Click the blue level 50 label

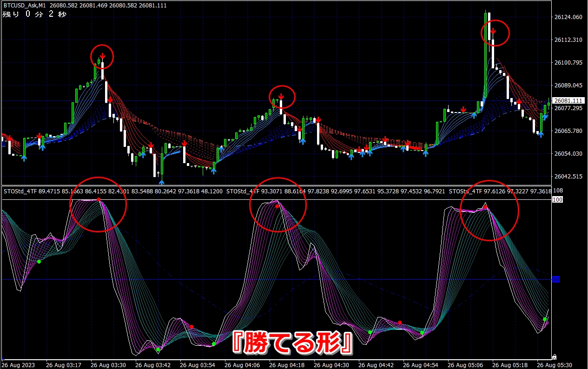555,279
